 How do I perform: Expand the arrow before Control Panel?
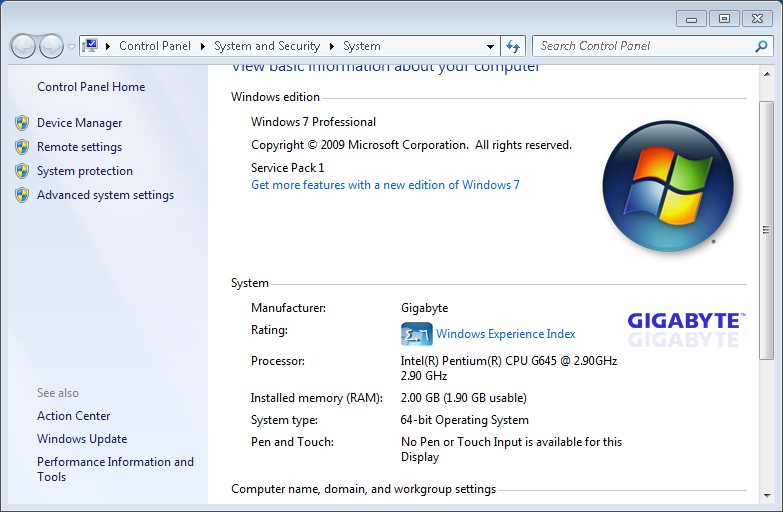pyautogui.click(x=107, y=46)
